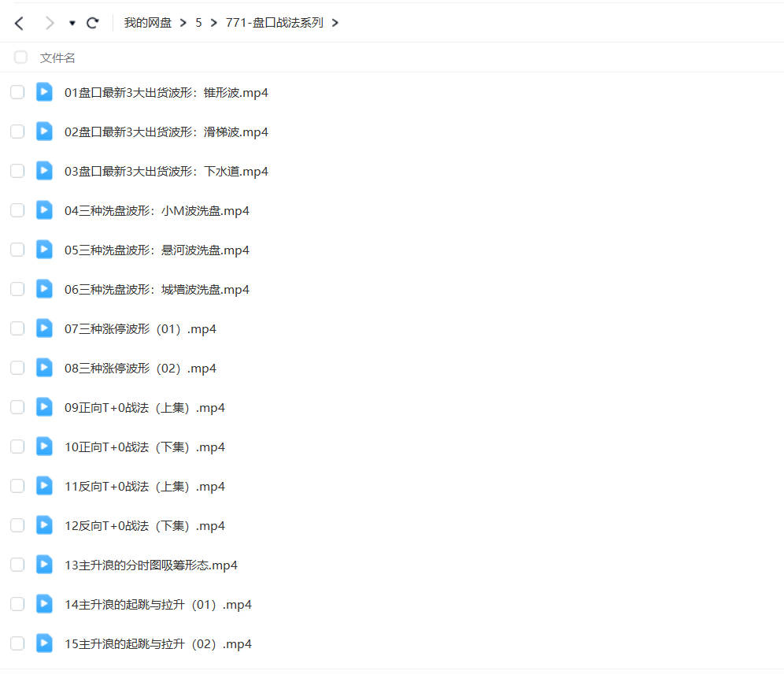Click video icon of 05 悬河波洗盘.mp4
The image size is (784, 682).
[x=44, y=250]
